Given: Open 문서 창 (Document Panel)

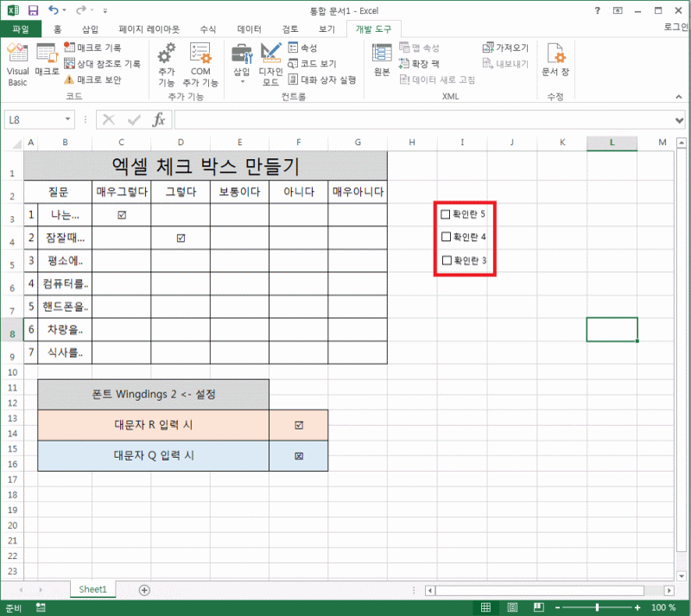Looking at the screenshot, I should 555,60.
